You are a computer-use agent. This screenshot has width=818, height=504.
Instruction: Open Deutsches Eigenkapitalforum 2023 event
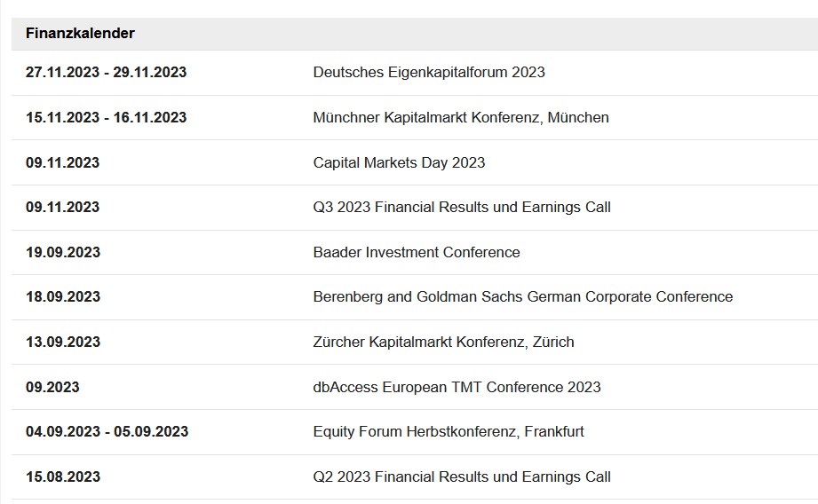click(429, 72)
